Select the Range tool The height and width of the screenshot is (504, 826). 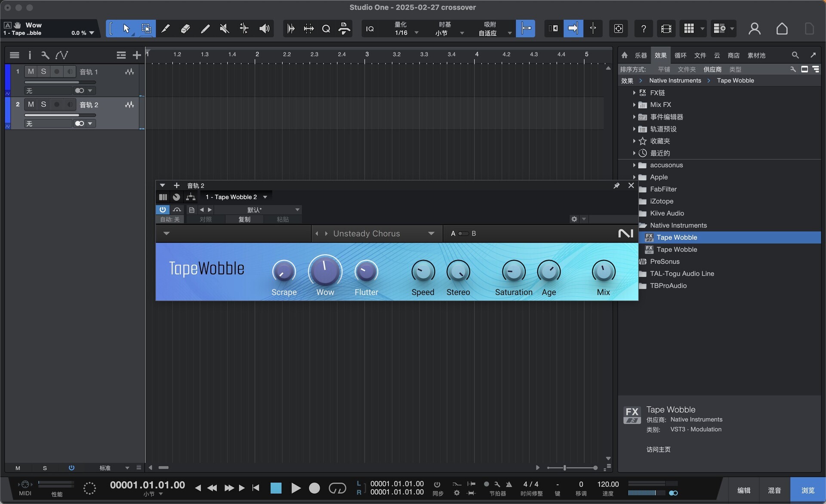(146, 29)
